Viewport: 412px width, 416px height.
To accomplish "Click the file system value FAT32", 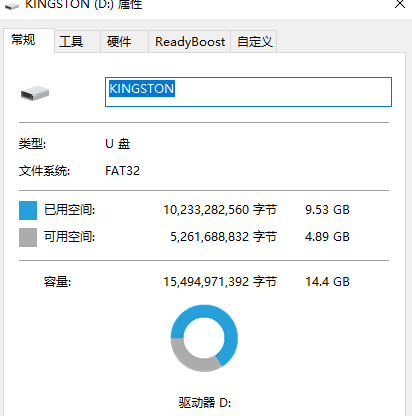I will [122, 171].
